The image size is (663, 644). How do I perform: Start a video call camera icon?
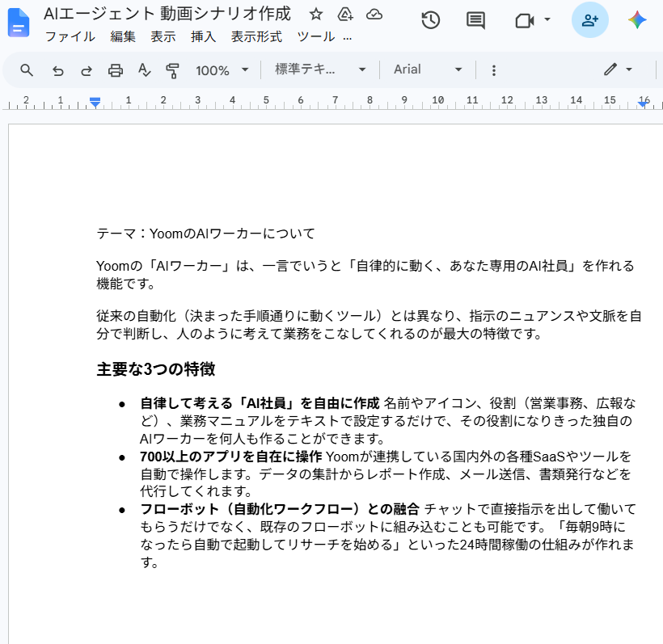pos(524,20)
